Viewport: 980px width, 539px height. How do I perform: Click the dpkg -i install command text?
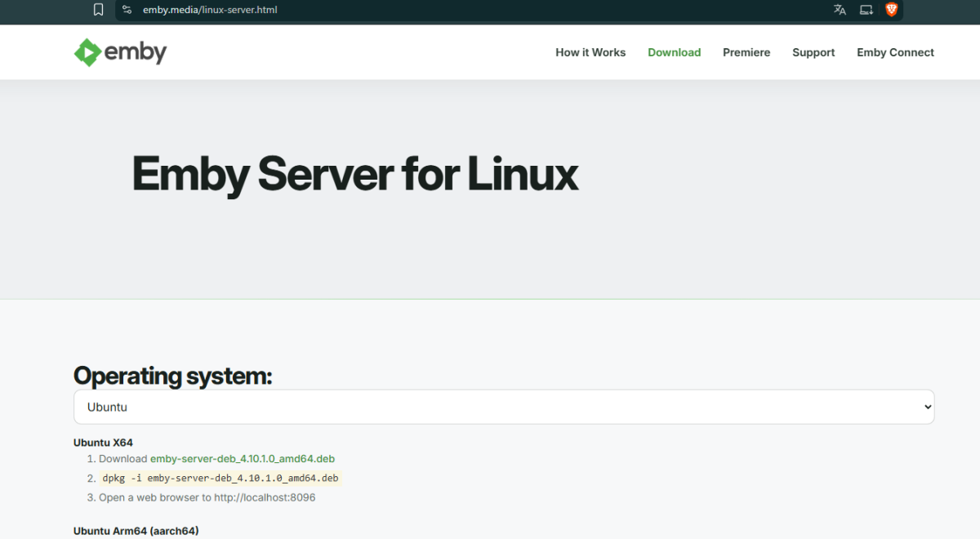[x=220, y=478]
